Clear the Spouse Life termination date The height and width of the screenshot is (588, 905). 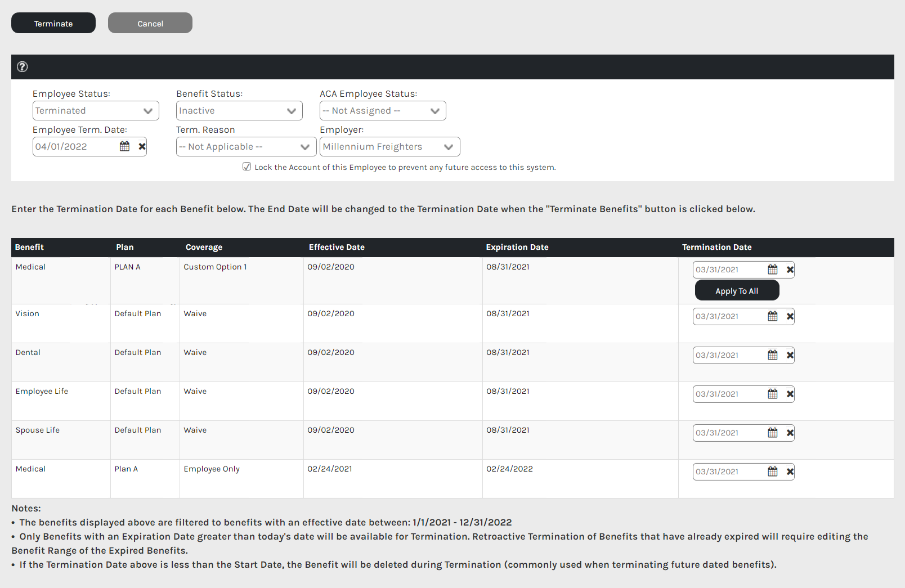(790, 433)
